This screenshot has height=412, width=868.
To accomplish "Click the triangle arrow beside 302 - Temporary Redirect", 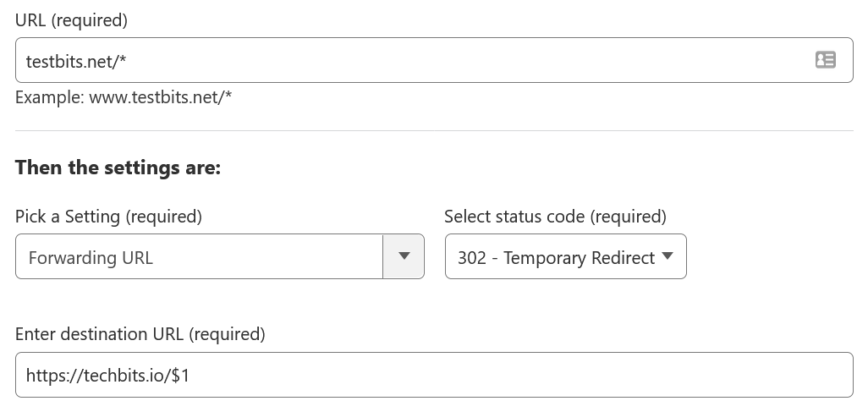I will point(667,255).
